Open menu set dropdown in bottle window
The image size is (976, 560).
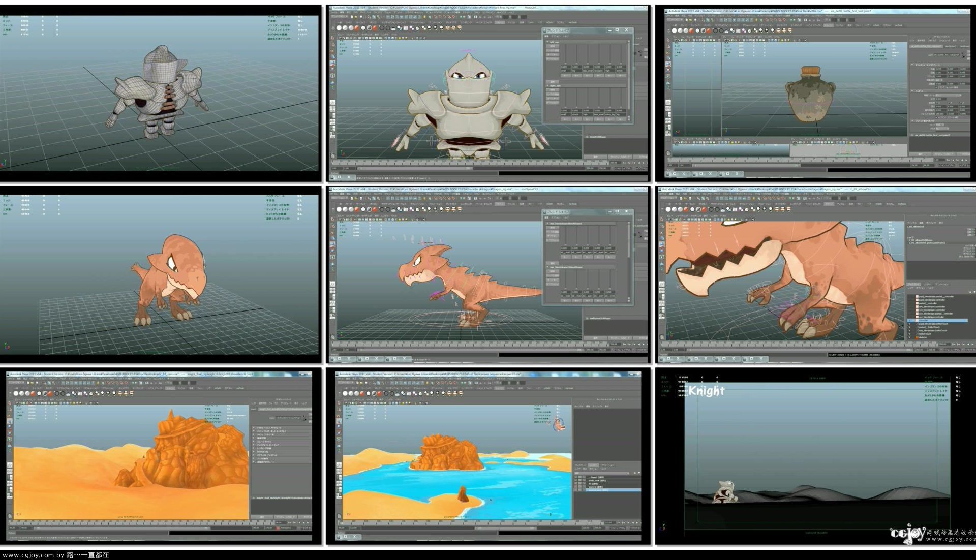click(675, 19)
